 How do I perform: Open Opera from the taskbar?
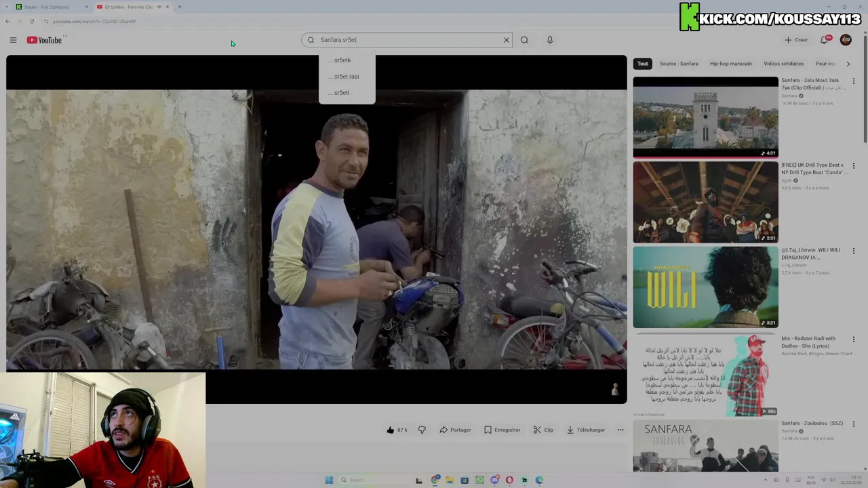[x=509, y=480]
